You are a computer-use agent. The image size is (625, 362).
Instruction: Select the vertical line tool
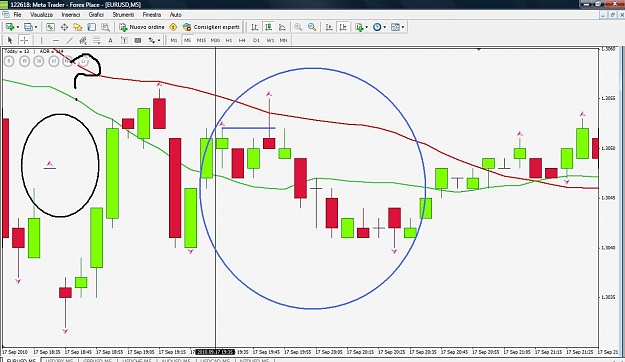tap(41, 40)
